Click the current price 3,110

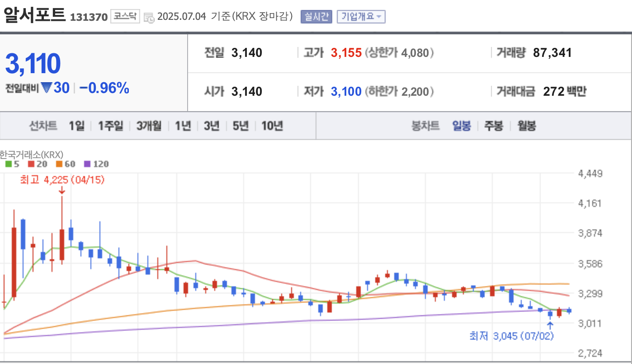(x=33, y=63)
